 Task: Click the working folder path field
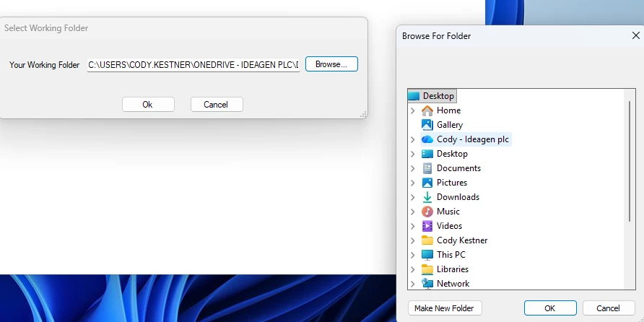(x=193, y=64)
